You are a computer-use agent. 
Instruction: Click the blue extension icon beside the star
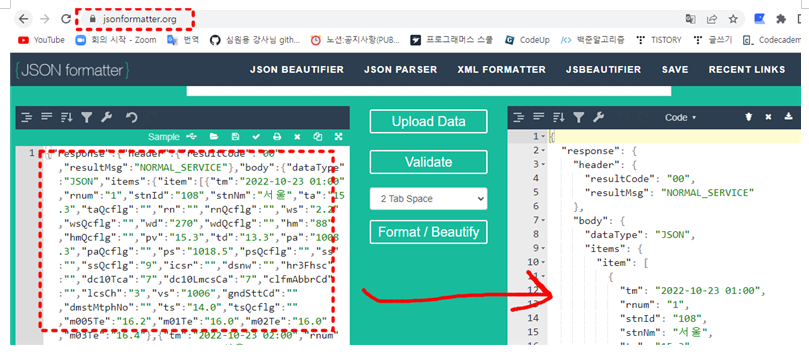click(x=759, y=19)
